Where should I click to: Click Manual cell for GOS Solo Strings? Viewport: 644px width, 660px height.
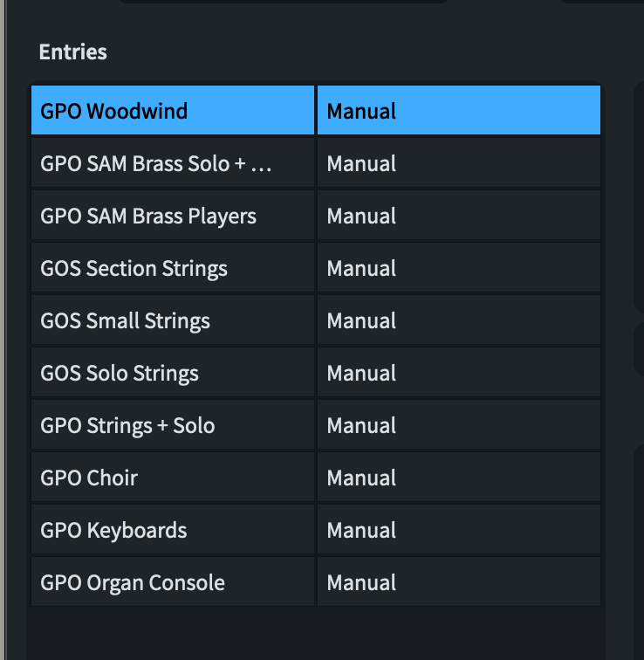[458, 373]
